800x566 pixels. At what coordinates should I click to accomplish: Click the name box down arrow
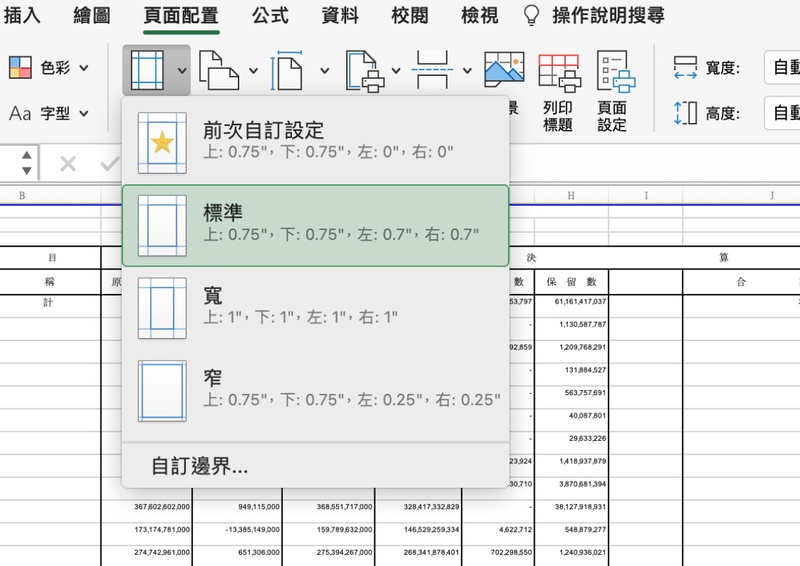[27, 170]
